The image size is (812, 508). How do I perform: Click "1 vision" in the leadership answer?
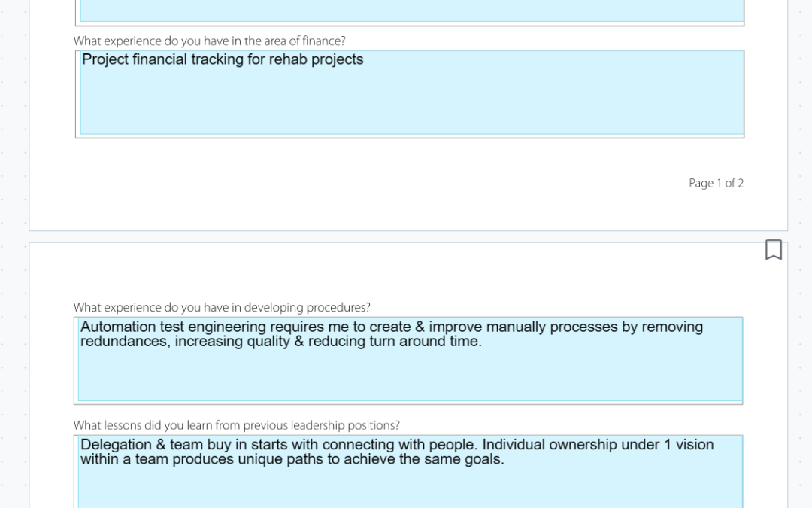click(x=689, y=444)
